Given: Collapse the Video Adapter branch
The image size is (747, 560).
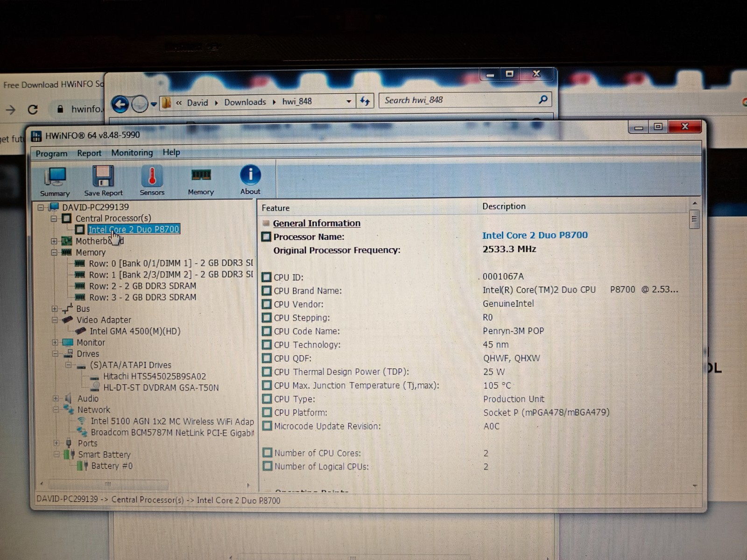Looking at the screenshot, I should point(55,320).
